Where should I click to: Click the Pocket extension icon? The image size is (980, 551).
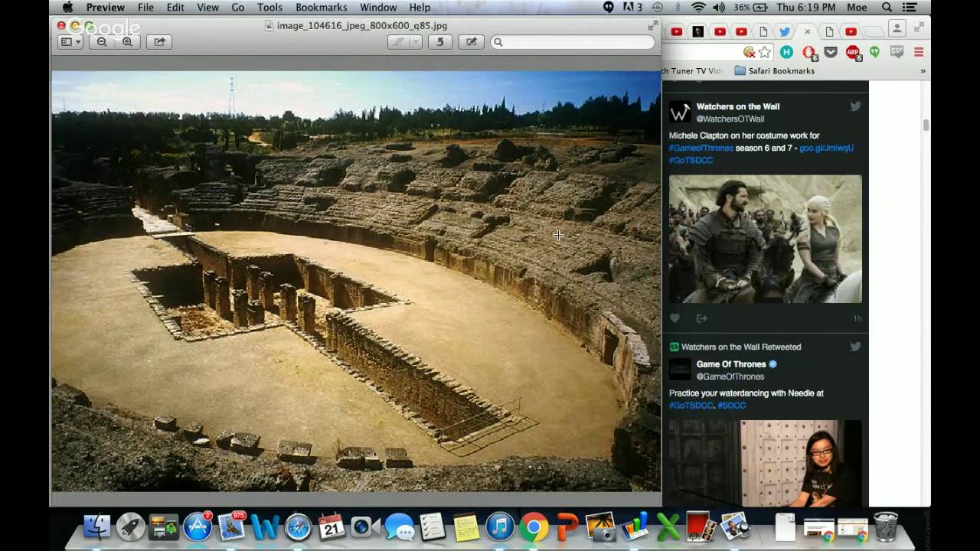point(831,52)
